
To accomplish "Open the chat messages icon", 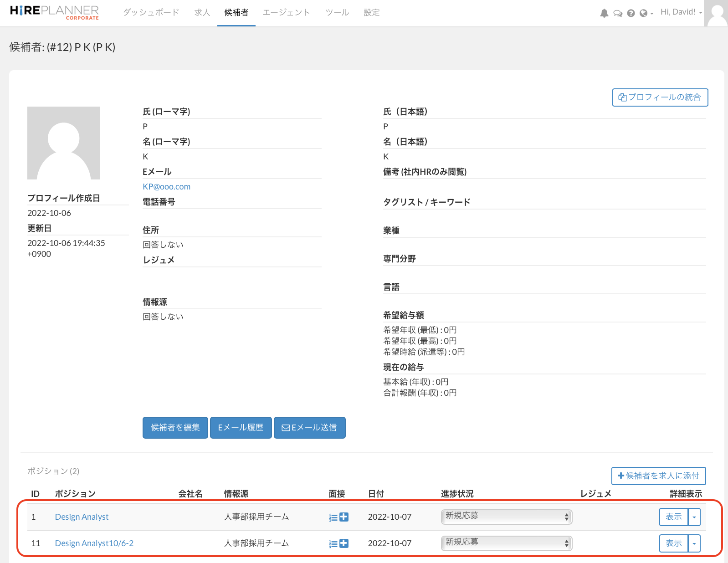I will (x=617, y=13).
